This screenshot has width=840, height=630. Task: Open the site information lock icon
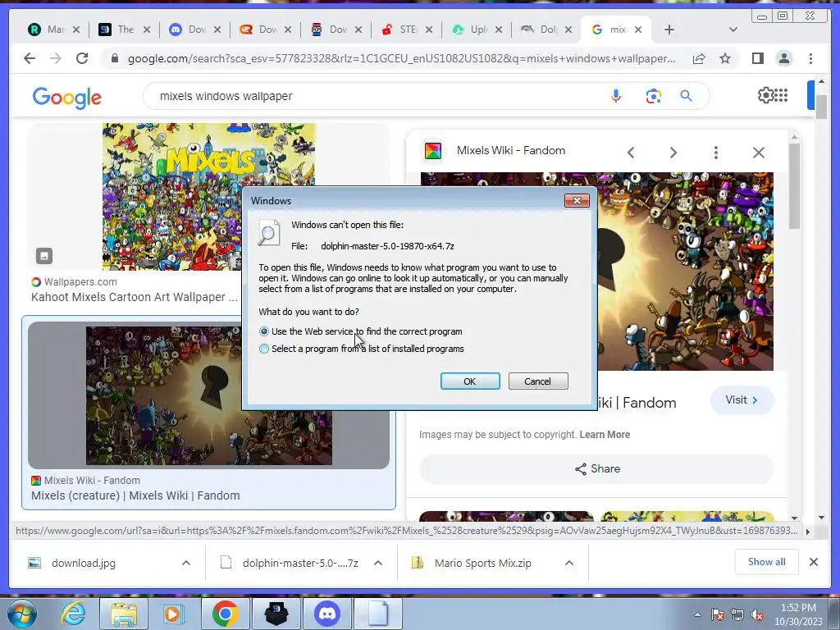(114, 58)
